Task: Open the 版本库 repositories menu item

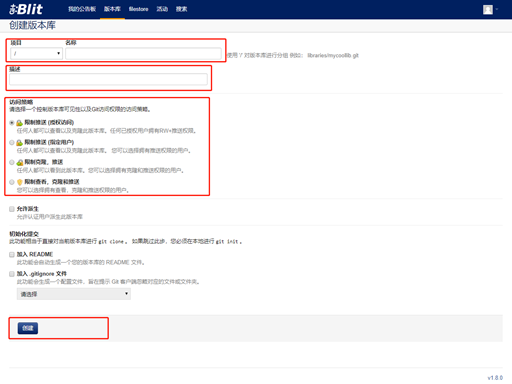Action: [112, 9]
